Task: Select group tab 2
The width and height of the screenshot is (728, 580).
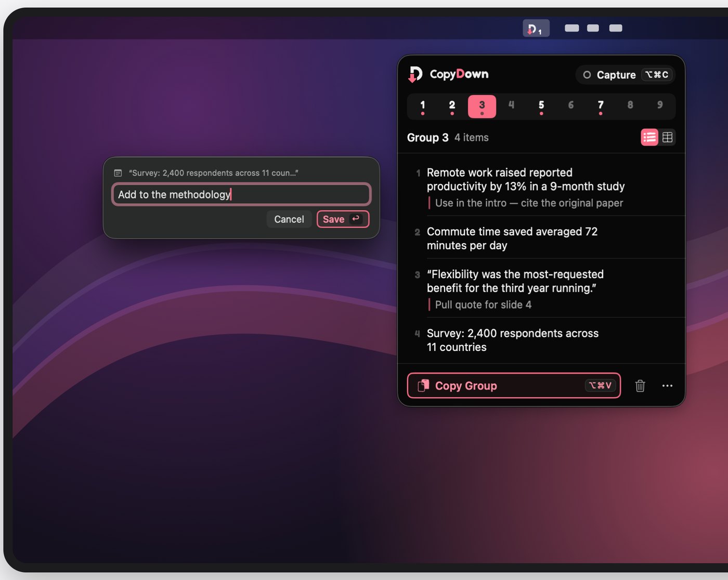Action: 452,106
